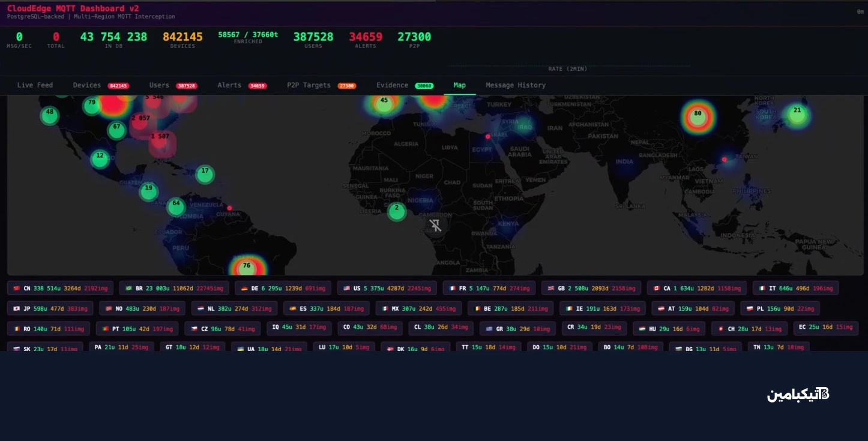Click the BR country chip
Screen dimensions: 868x441
pos(174,289)
